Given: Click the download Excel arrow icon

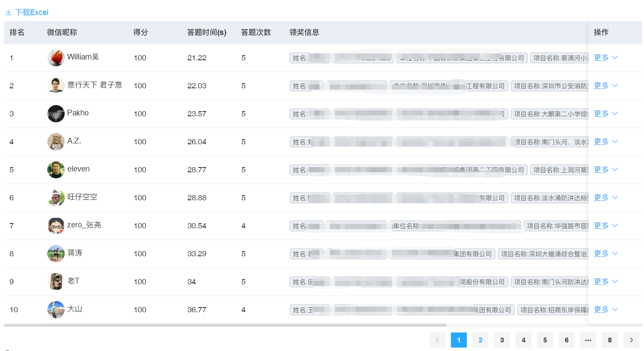Looking at the screenshot, I should tap(8, 12).
